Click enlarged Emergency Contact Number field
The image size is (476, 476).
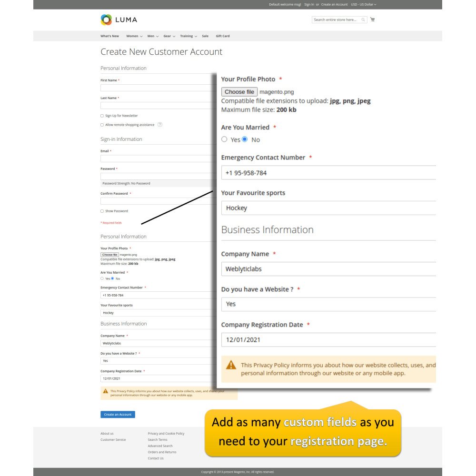[x=328, y=173]
